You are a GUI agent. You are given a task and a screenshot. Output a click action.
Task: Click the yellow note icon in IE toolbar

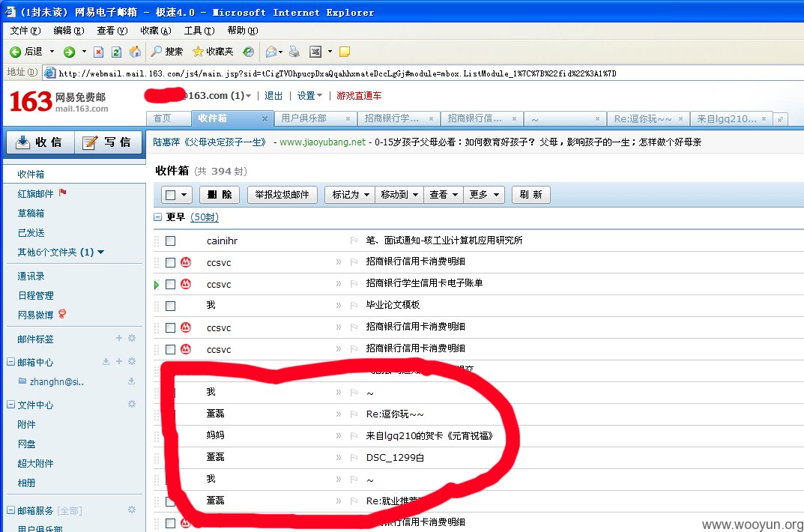(345, 52)
